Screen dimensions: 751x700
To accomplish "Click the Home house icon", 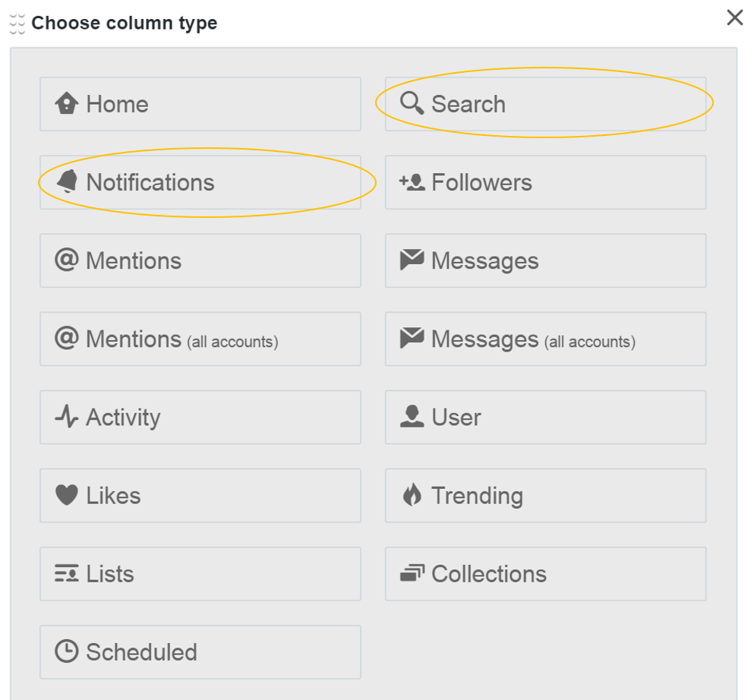I will pos(67,103).
